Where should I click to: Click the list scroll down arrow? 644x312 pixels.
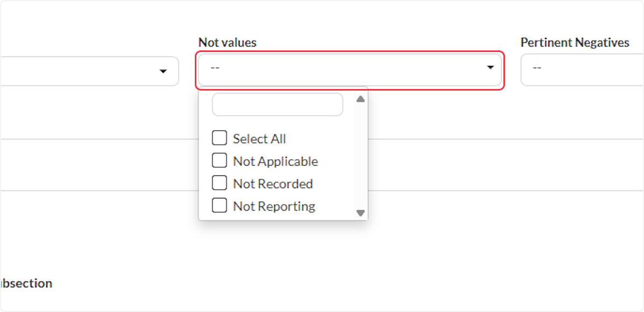coord(361,213)
